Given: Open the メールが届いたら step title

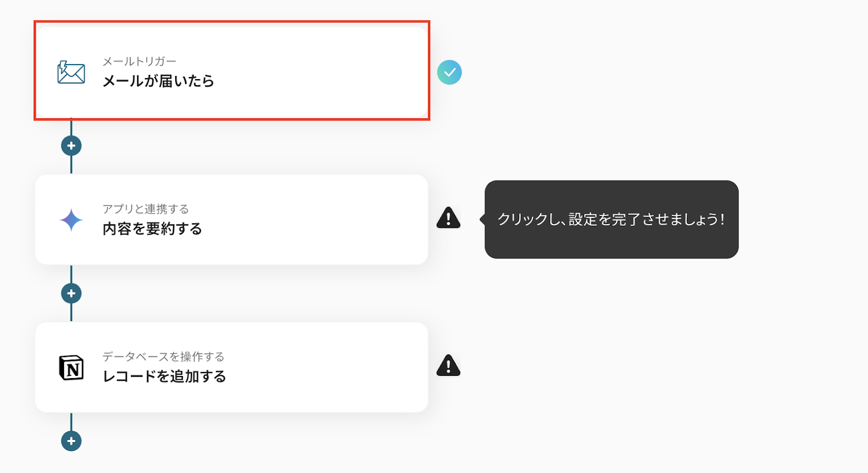Looking at the screenshot, I should point(158,81).
